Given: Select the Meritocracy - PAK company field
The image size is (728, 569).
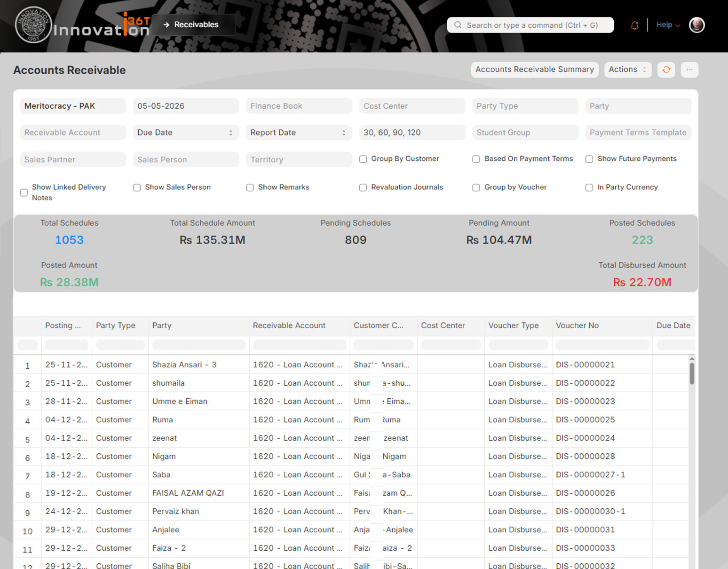Looking at the screenshot, I should [73, 106].
